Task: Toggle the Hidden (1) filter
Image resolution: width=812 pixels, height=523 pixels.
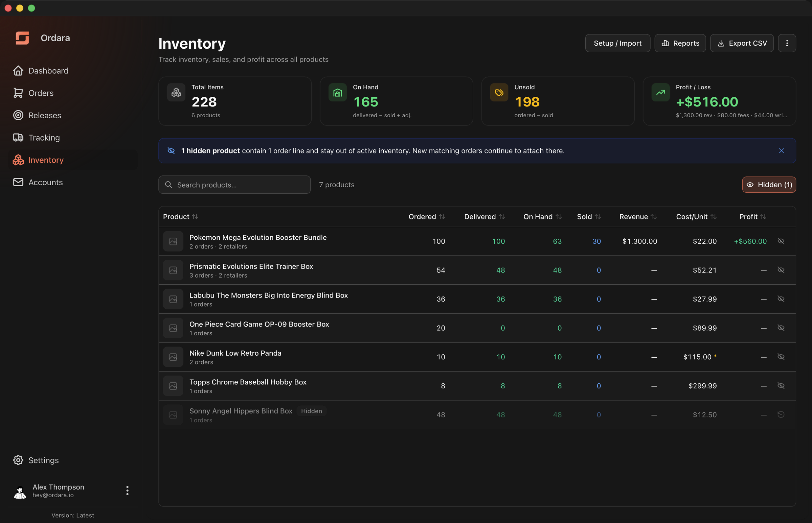Action: (769, 184)
